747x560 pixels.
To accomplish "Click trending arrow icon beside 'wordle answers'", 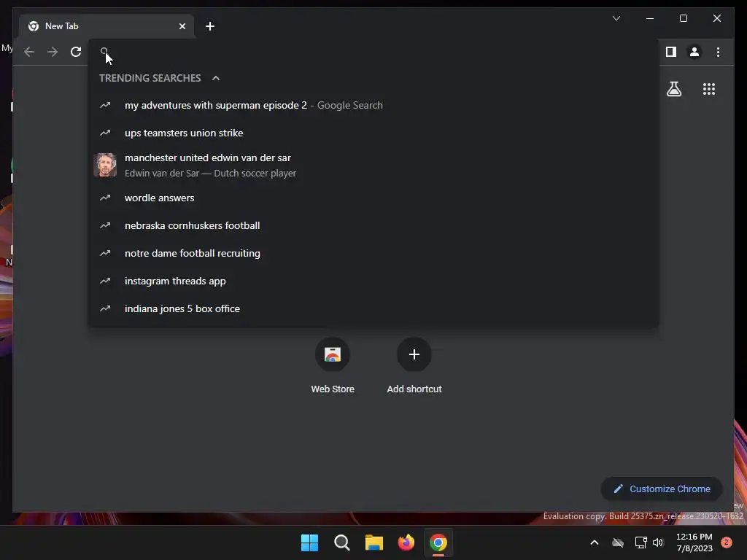I will tap(105, 198).
